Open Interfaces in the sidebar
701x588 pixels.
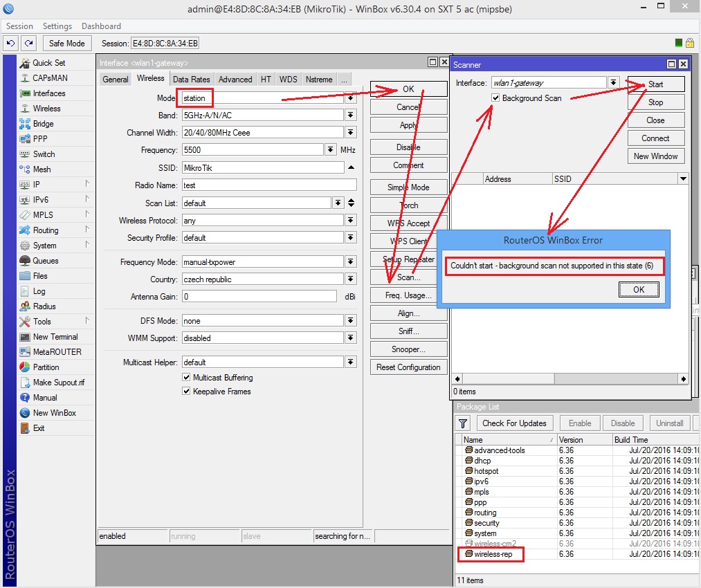[48, 93]
